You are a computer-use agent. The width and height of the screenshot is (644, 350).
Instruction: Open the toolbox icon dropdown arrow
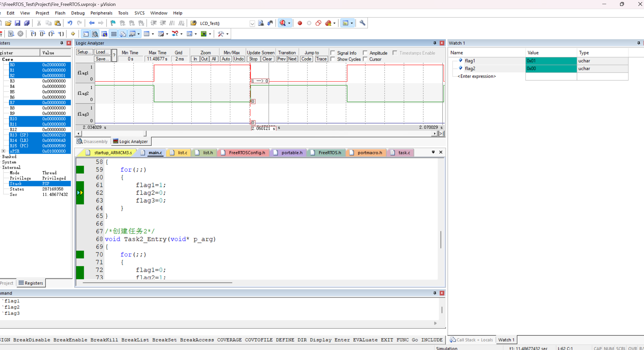point(227,34)
